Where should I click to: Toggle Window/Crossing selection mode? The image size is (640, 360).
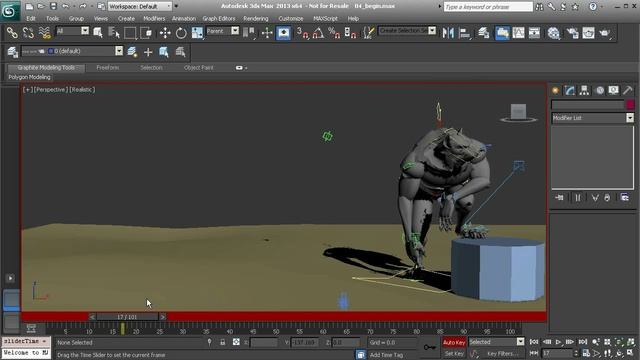pos(146,33)
